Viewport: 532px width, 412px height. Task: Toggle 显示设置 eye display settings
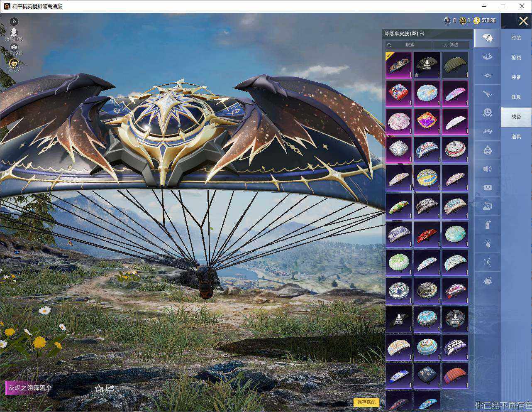[x=14, y=48]
